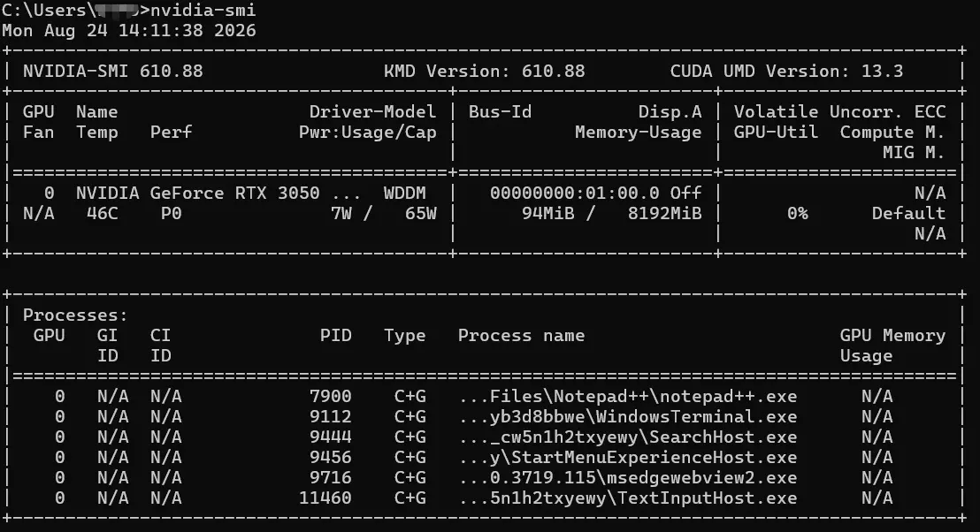Click the WDDM driver model value

click(404, 193)
